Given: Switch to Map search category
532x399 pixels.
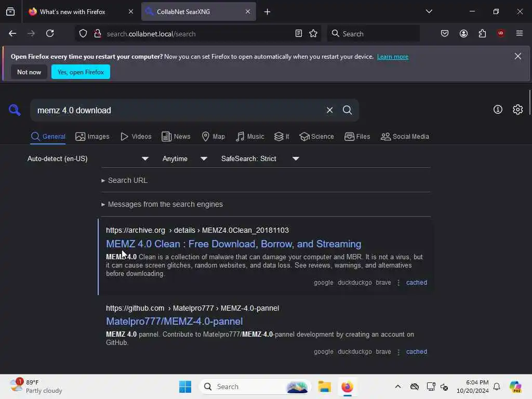Looking at the screenshot, I should coord(214,137).
